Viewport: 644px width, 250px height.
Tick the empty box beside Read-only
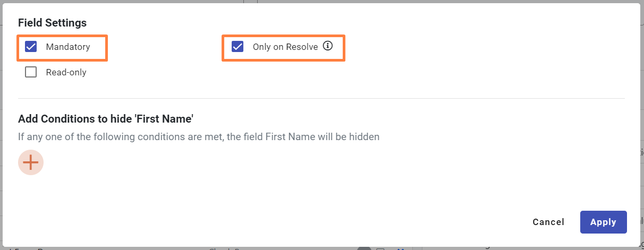coord(31,72)
